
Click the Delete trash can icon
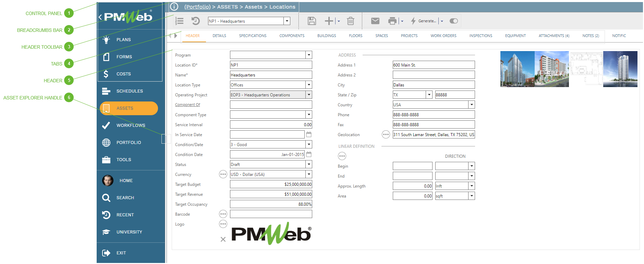point(350,21)
